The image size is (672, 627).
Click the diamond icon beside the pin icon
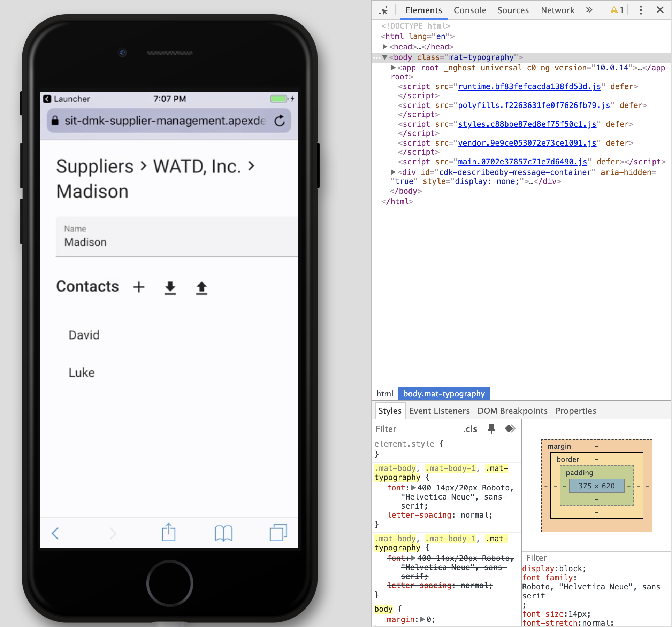[510, 428]
